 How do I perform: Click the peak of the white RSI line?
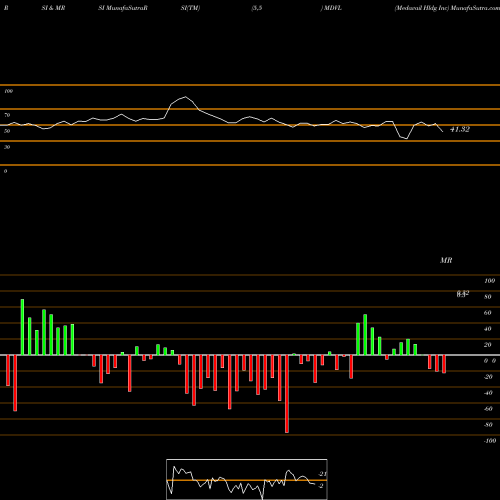click(x=185, y=97)
